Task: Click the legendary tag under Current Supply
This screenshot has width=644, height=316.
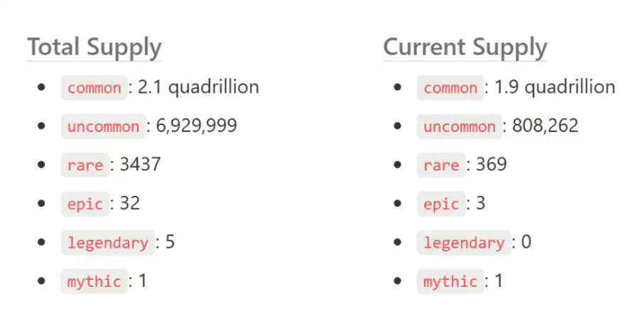Action: tap(464, 243)
